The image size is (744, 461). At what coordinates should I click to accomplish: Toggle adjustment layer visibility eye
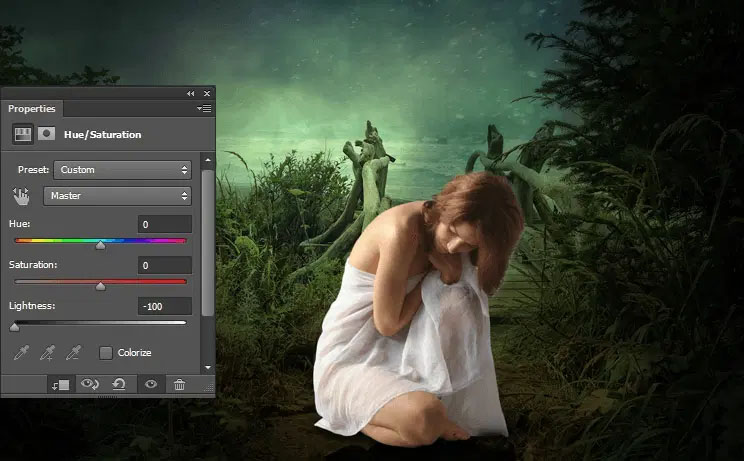(x=151, y=384)
